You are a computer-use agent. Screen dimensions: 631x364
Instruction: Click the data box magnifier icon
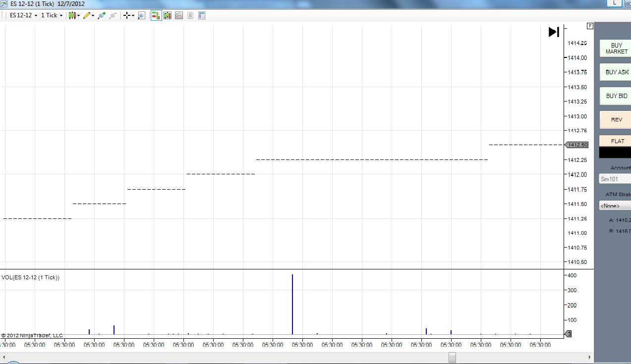tap(141, 15)
